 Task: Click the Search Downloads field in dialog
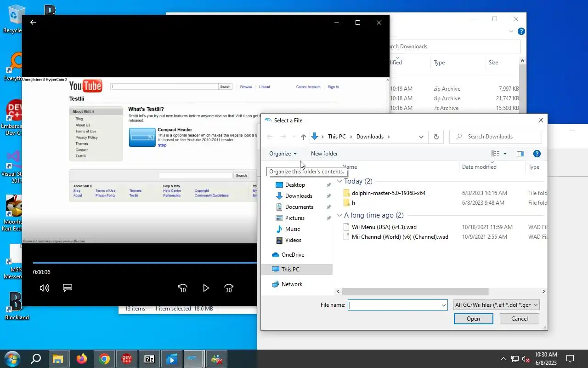496,137
